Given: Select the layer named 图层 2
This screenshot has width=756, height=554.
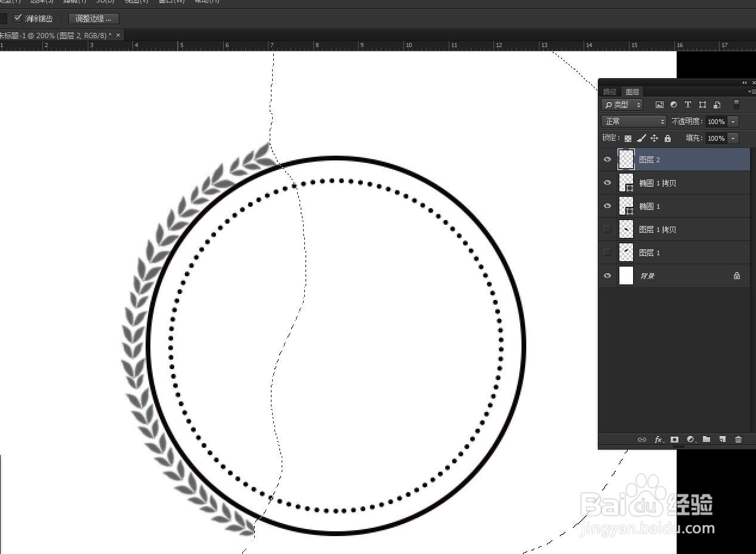Looking at the screenshot, I should tap(649, 160).
